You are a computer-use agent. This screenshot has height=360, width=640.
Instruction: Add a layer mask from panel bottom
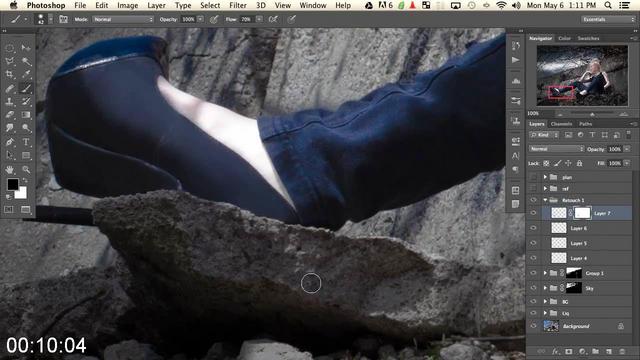569,351
